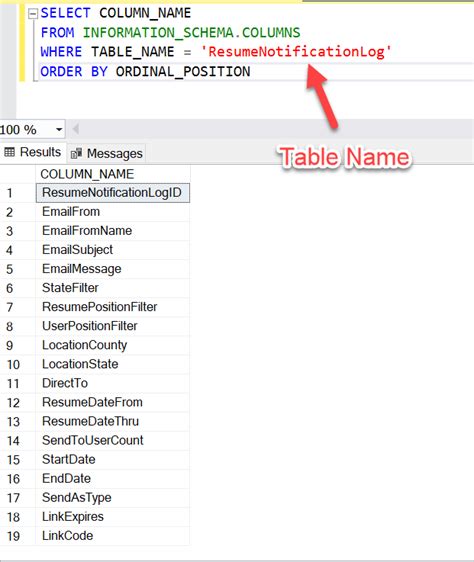Select the LinkCode result cell
Viewport: 474px width, 562px height.
(113, 536)
